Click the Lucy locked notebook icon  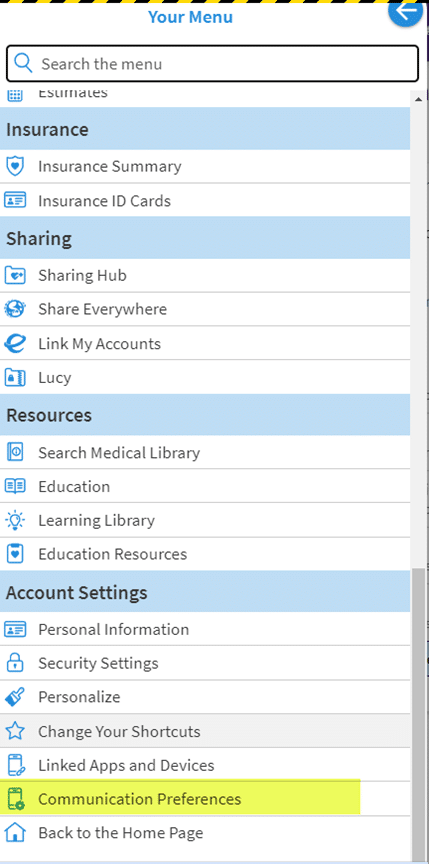tap(15, 377)
